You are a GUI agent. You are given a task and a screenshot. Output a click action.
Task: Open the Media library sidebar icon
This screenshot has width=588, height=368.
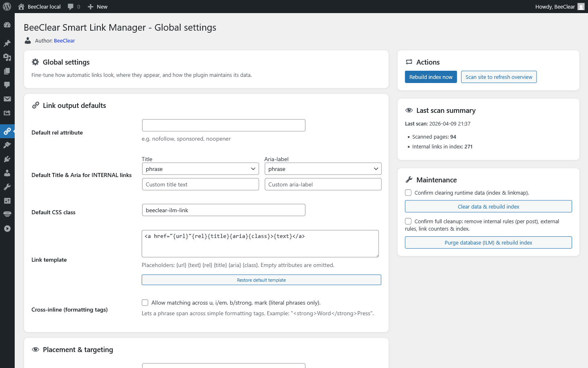pos(7,57)
